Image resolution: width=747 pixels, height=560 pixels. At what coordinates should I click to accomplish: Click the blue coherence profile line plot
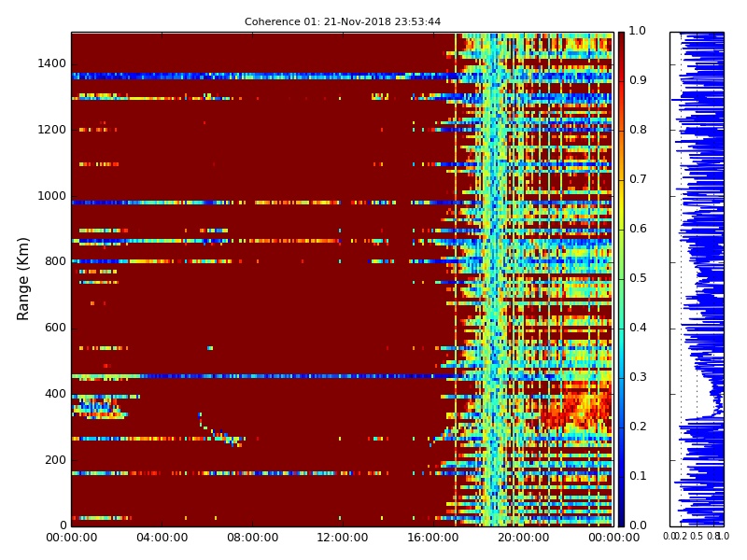pyautogui.click(x=697, y=279)
